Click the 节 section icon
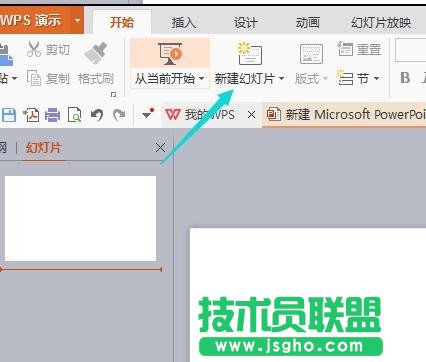 (x=345, y=78)
